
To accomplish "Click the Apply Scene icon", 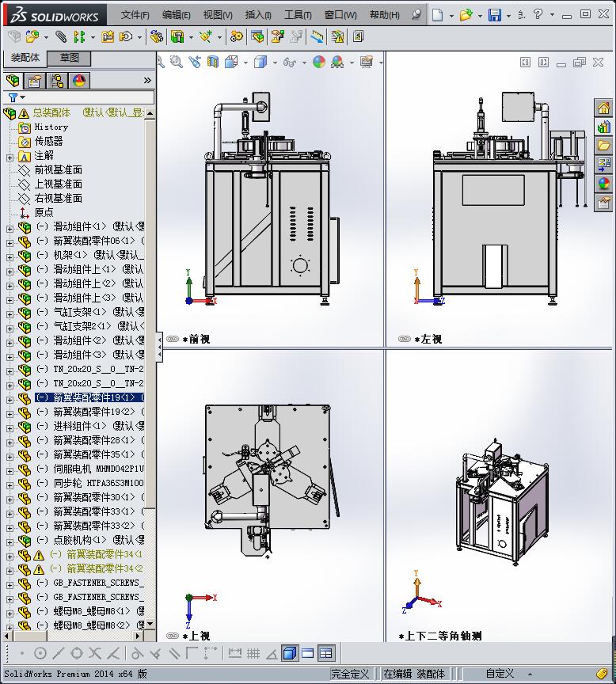I will coord(337,62).
